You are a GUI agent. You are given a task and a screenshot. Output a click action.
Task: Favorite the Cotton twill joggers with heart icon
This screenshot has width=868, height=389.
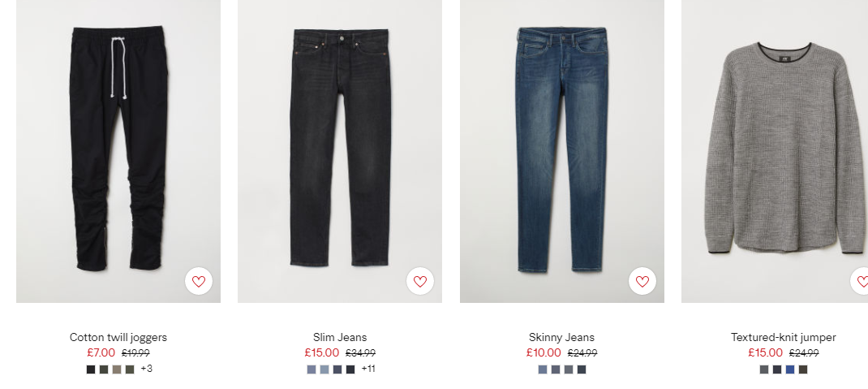(x=199, y=281)
